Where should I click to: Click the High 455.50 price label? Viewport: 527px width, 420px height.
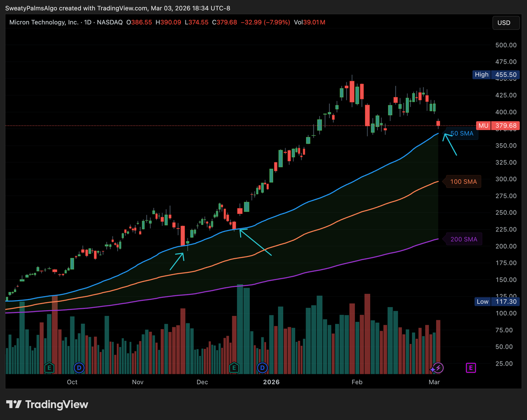[x=496, y=75]
